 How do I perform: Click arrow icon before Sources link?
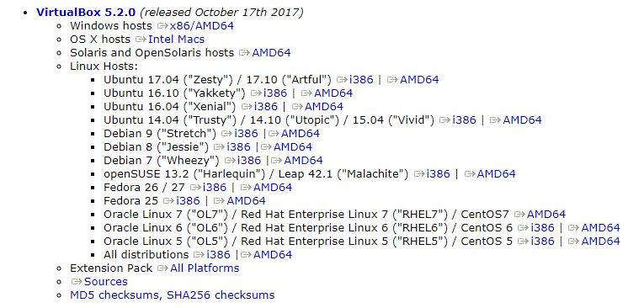point(77,282)
